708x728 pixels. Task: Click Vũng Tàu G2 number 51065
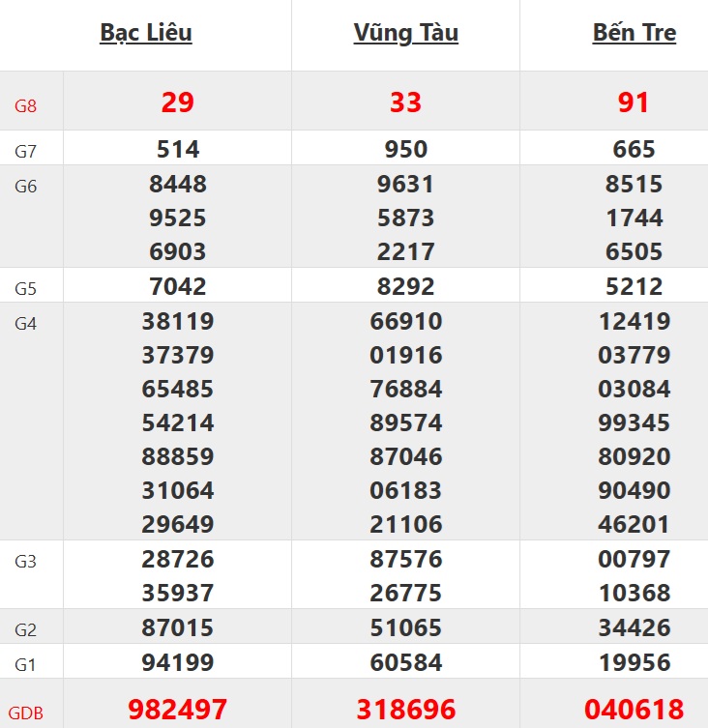405,628
